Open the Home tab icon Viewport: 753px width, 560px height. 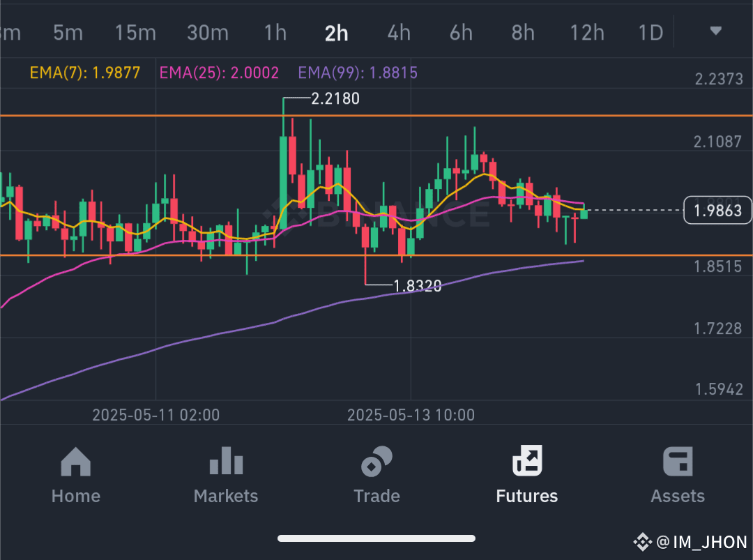(x=76, y=462)
